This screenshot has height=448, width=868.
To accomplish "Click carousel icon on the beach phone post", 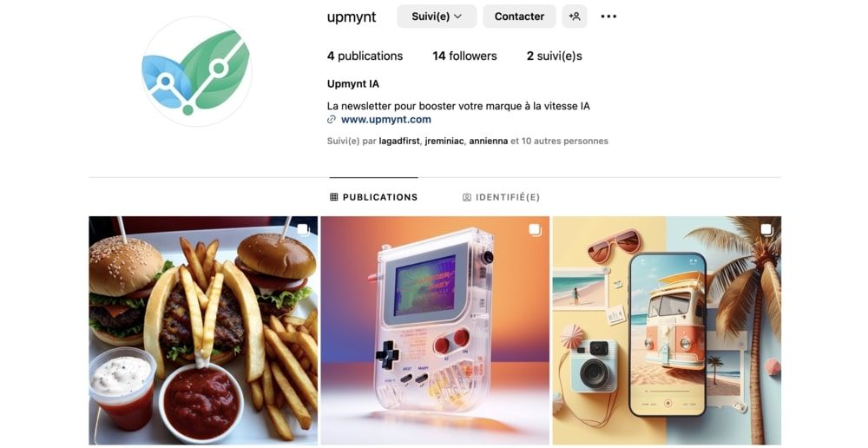I will point(766,230).
